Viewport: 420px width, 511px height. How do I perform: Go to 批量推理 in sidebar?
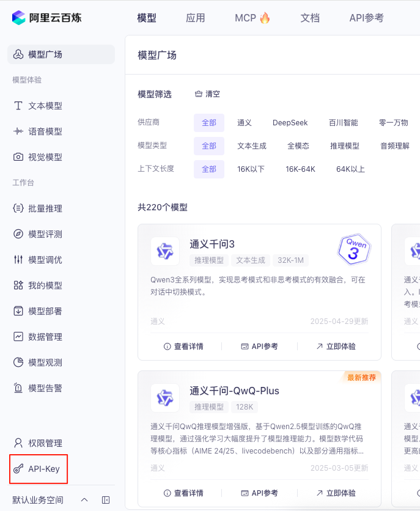click(45, 208)
